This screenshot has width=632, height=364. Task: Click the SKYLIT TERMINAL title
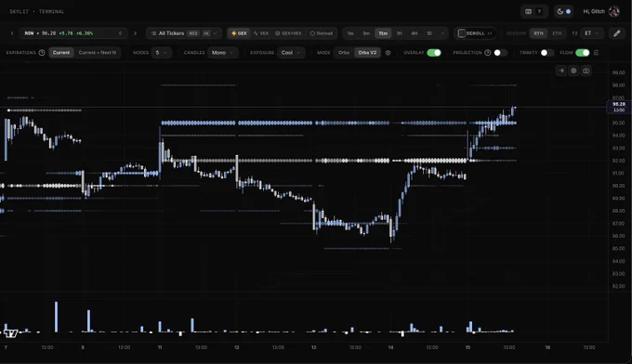point(37,12)
